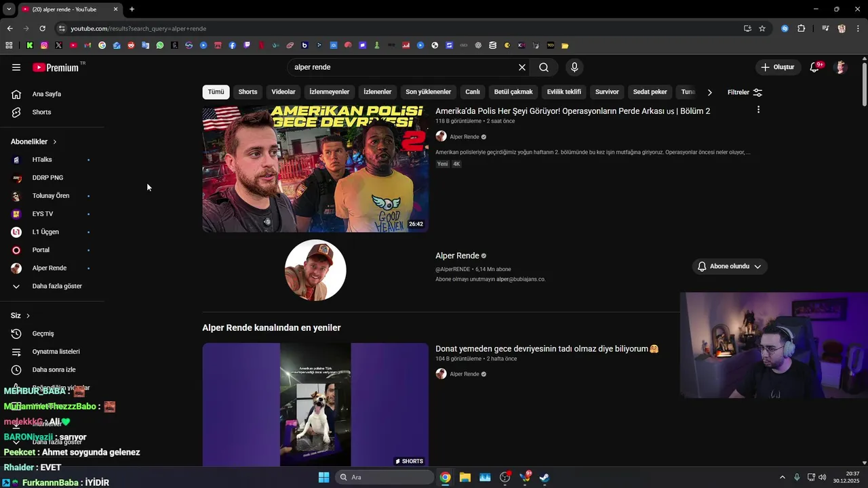
Task: Reload the page
Action: [x=42, y=28]
